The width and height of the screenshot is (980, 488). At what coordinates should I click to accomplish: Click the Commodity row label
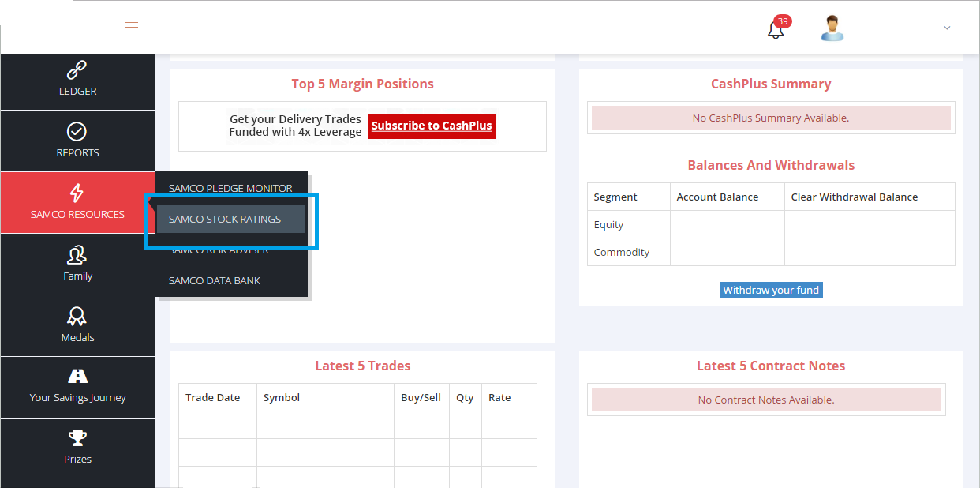point(622,252)
